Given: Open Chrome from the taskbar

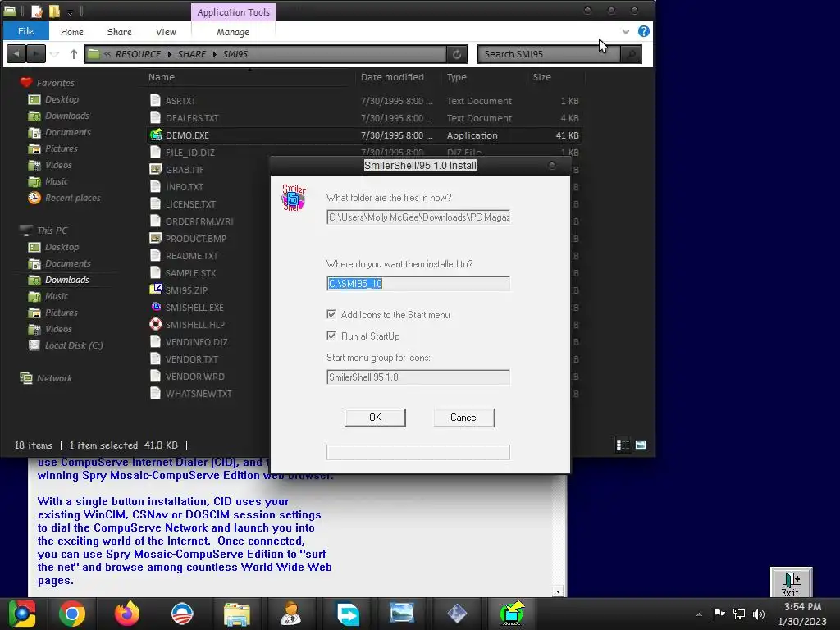Looking at the screenshot, I should pos(72,614).
